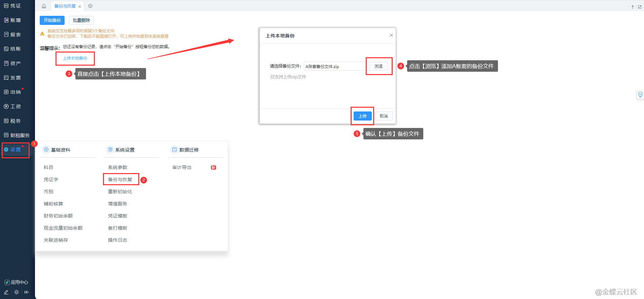The height and width of the screenshot is (299, 644).
Task: Close the 上传本地备份 dialog
Action: (391, 35)
